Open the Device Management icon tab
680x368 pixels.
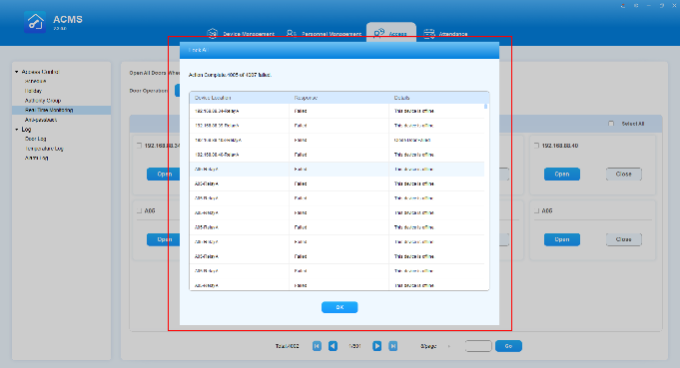click(x=212, y=33)
